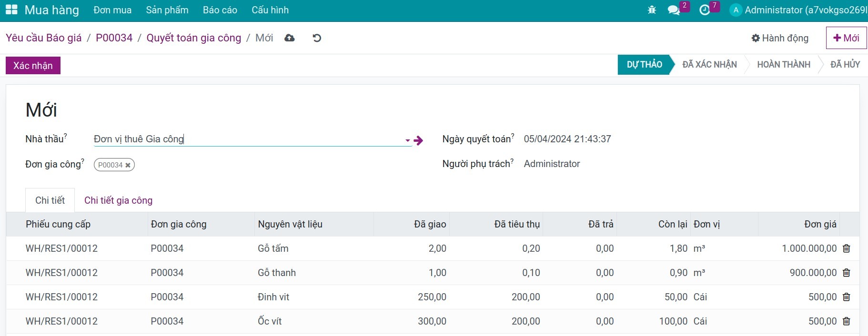
Task: Select the Chi tiết tab
Action: click(x=50, y=200)
